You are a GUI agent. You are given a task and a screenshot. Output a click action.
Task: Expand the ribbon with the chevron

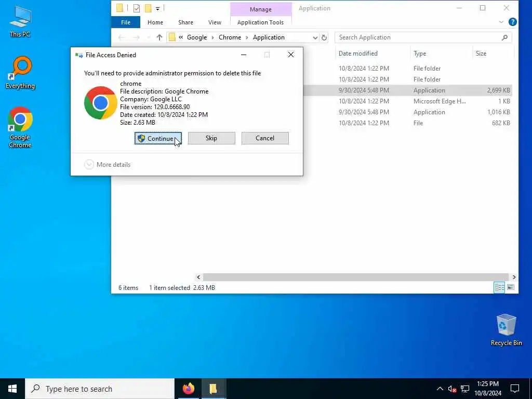501,22
